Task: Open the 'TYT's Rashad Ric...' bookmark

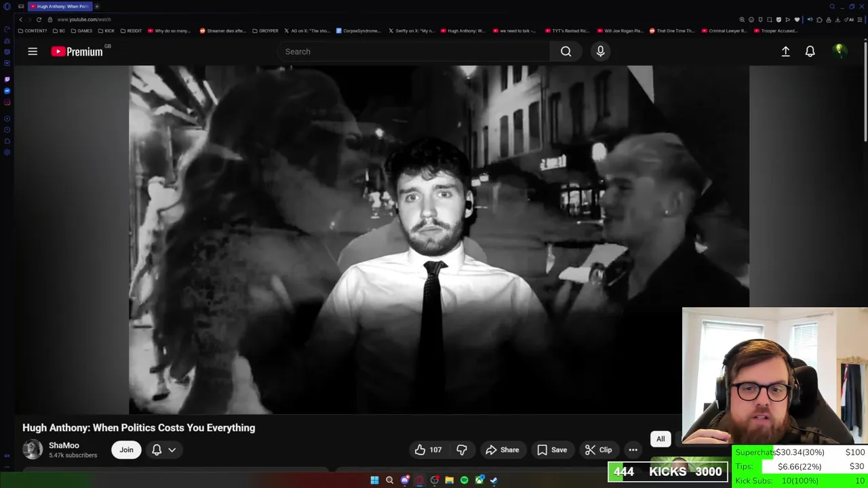Action: click(x=567, y=30)
